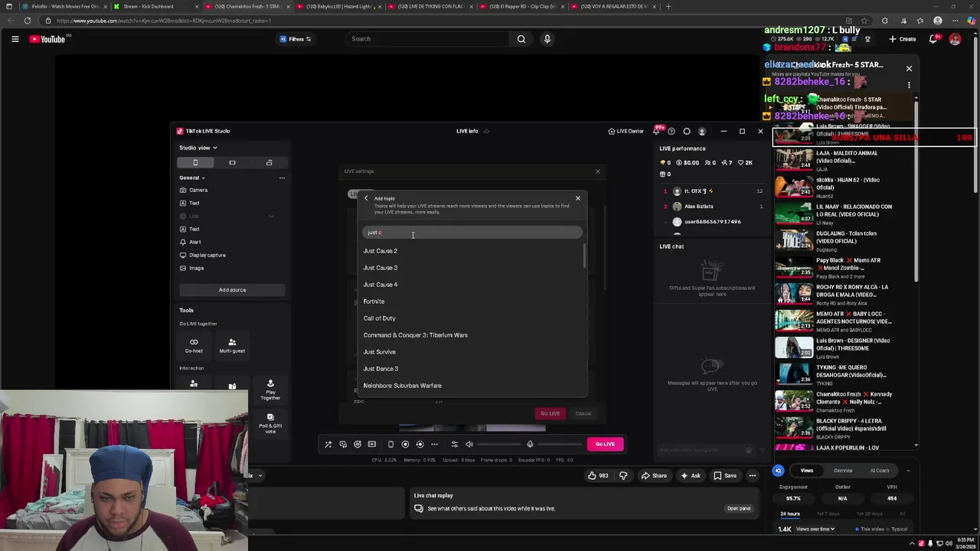The height and width of the screenshot is (551, 980).
Task: Click Cancel in the LIVE settings dialog
Action: point(583,413)
